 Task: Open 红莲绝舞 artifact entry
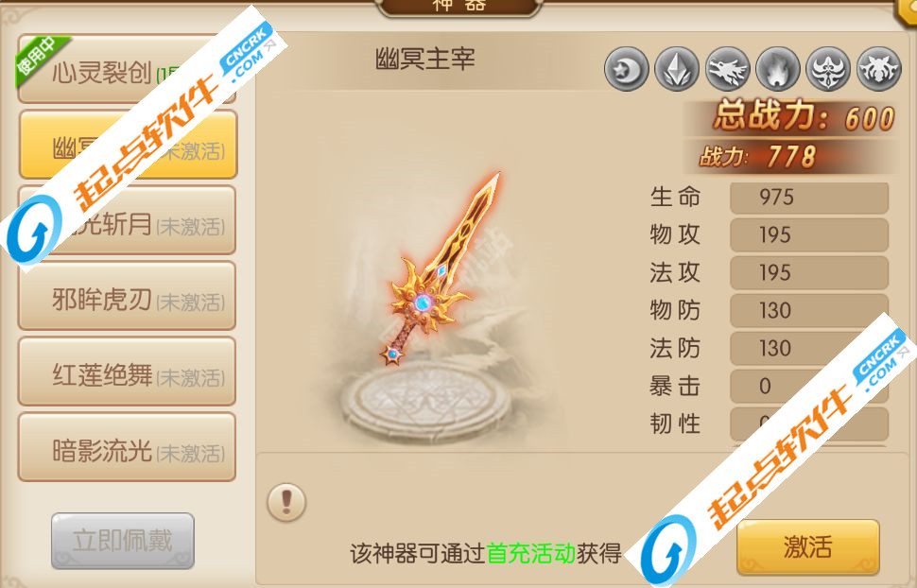click(x=127, y=372)
